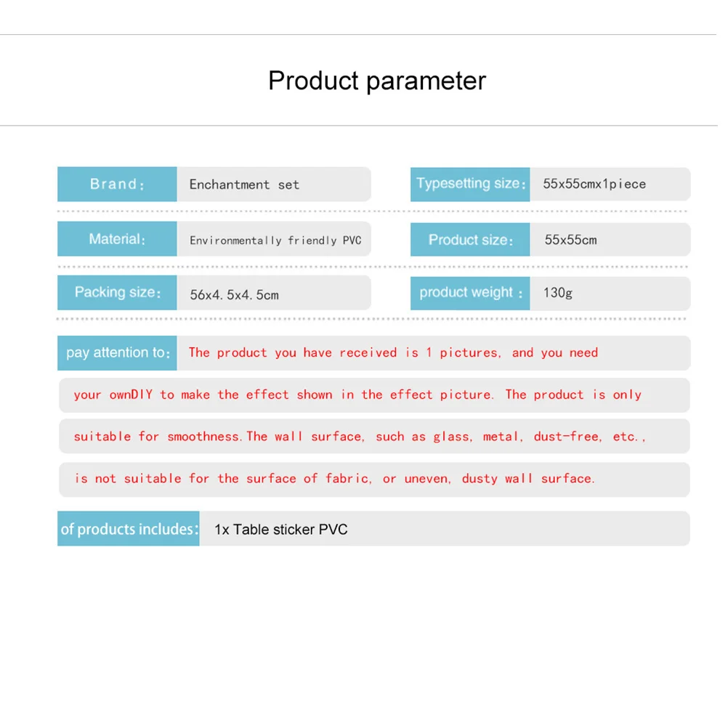This screenshot has width=728, height=728.
Task: Click the "Enchantment set" brand value
Action: click(244, 185)
